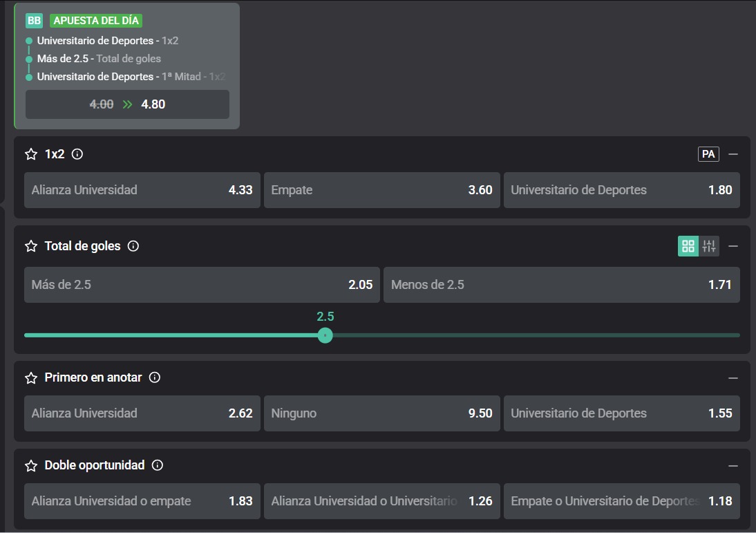Star the Total de goles market
The height and width of the screenshot is (533, 756).
(31, 247)
